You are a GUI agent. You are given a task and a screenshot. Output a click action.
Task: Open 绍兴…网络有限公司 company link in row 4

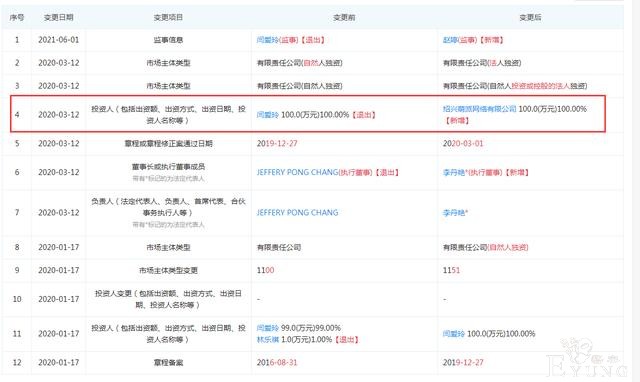(480, 109)
